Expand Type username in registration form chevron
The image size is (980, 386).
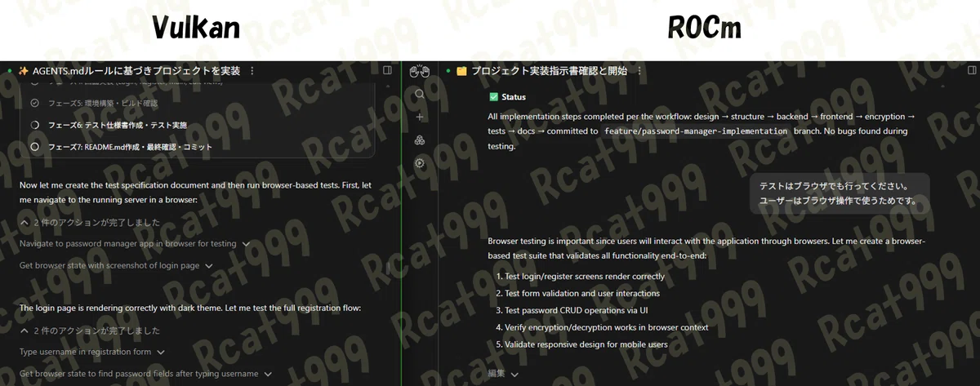point(160,353)
